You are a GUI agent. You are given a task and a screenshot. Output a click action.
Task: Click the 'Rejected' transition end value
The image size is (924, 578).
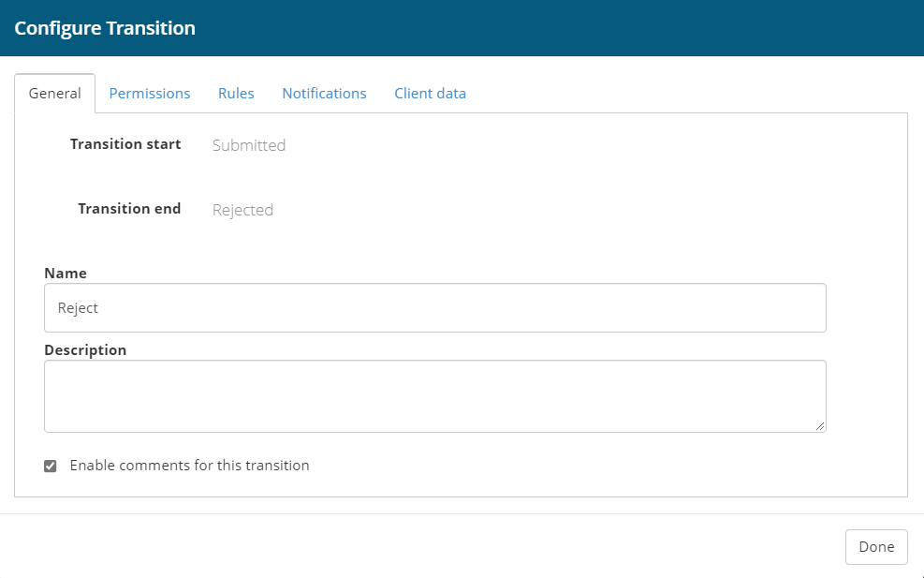pyautogui.click(x=242, y=210)
